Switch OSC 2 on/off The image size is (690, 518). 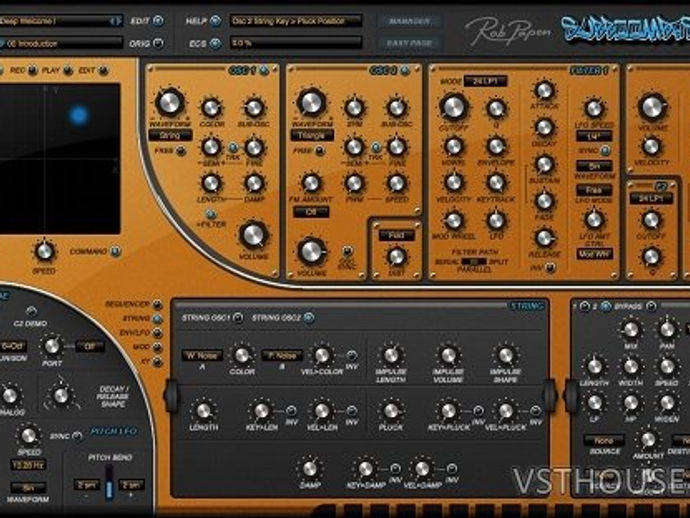click(405, 70)
